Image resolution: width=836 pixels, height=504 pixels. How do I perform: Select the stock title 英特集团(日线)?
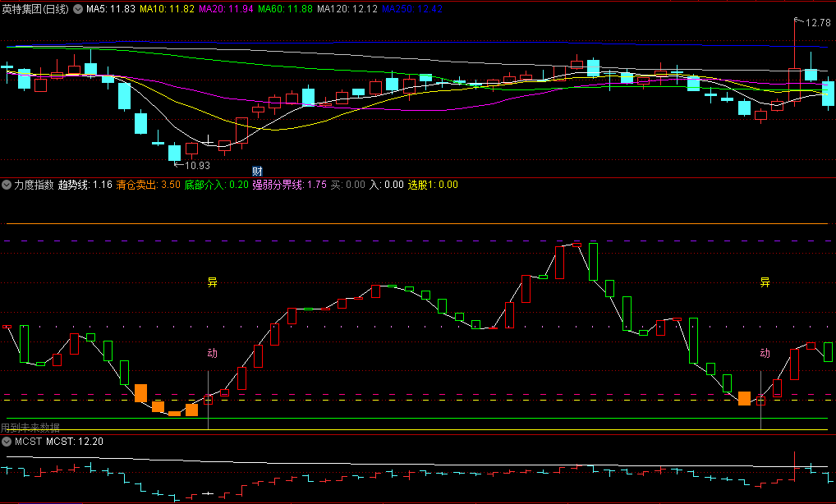point(35,9)
